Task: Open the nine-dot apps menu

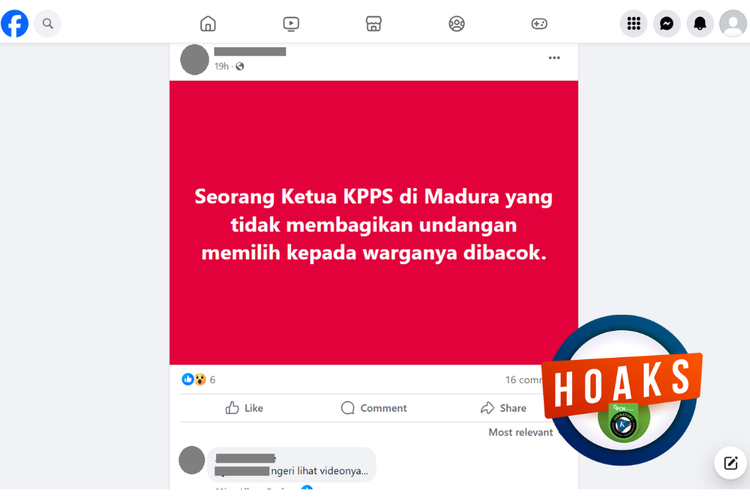Action: [634, 23]
